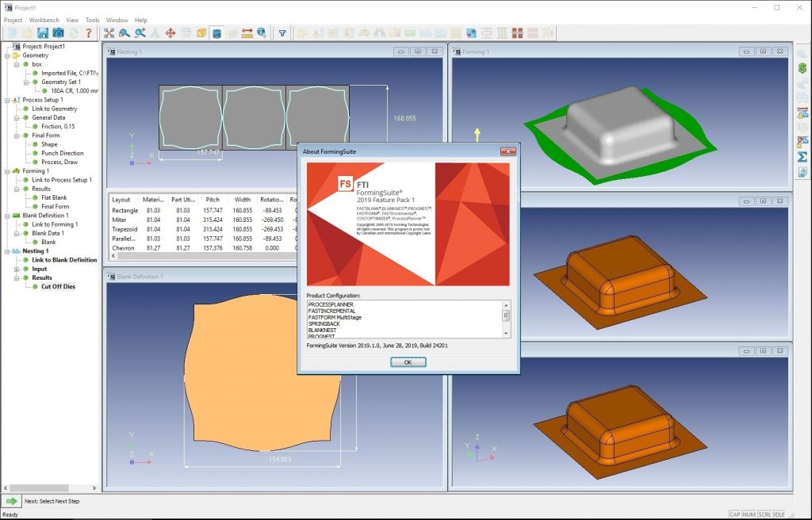Toggle the shaded cylinder view icon
This screenshot has width=812, height=520.
coord(217,33)
